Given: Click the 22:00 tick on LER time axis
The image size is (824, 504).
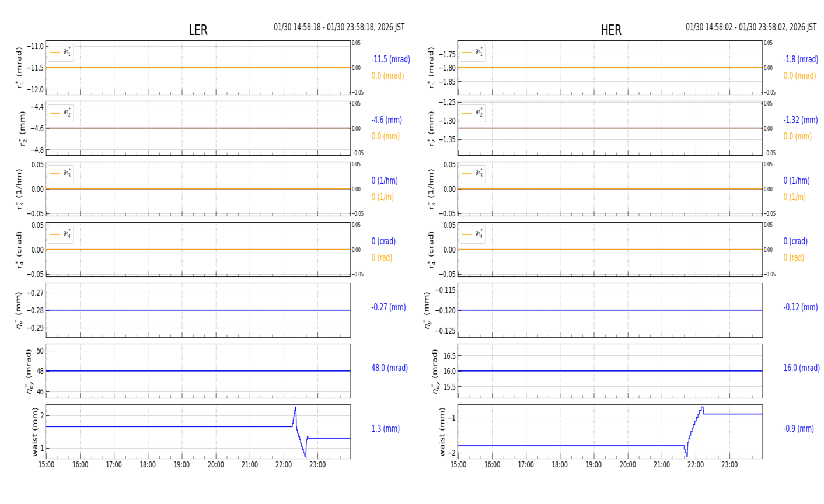Looking at the screenshot, I should (x=284, y=465).
